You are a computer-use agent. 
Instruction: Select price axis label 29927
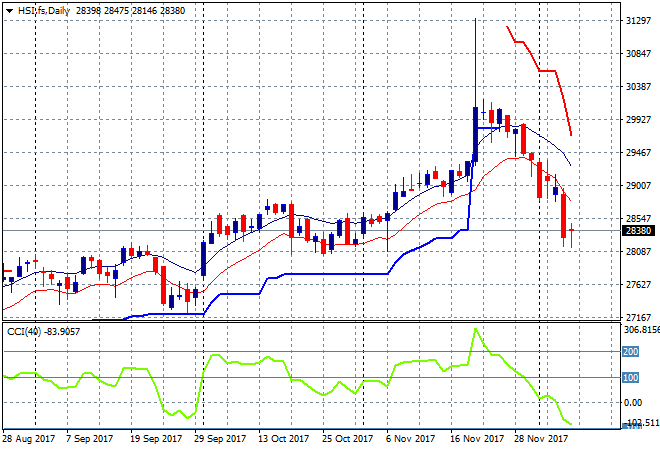639,120
